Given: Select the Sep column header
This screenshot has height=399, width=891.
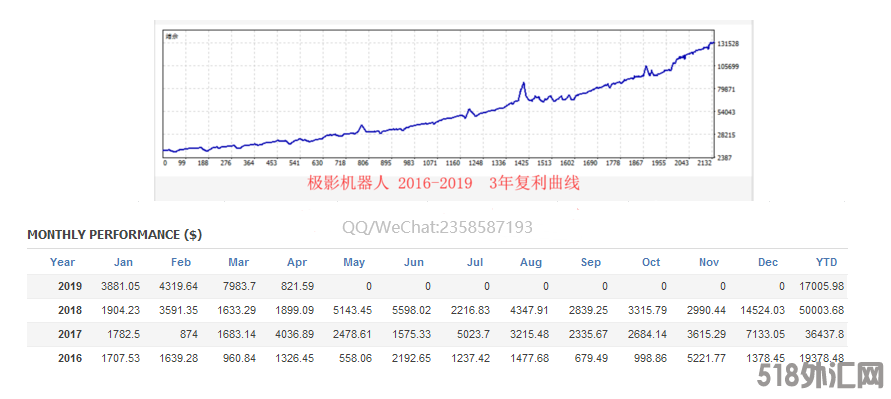Looking at the screenshot, I should point(591,262).
